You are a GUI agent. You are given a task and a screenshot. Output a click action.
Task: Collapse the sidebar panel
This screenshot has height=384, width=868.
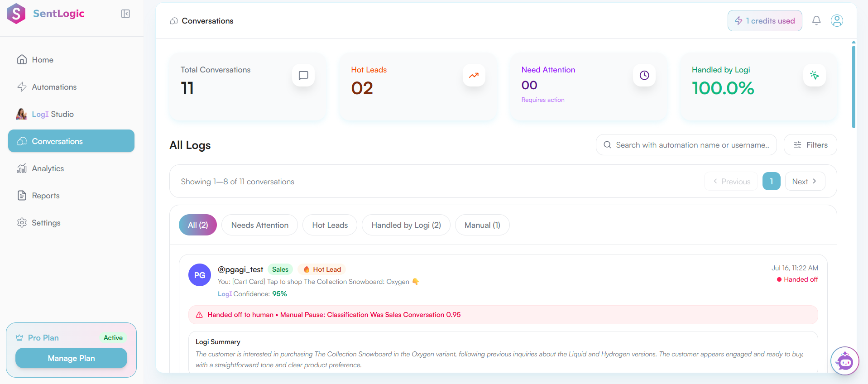click(x=125, y=14)
